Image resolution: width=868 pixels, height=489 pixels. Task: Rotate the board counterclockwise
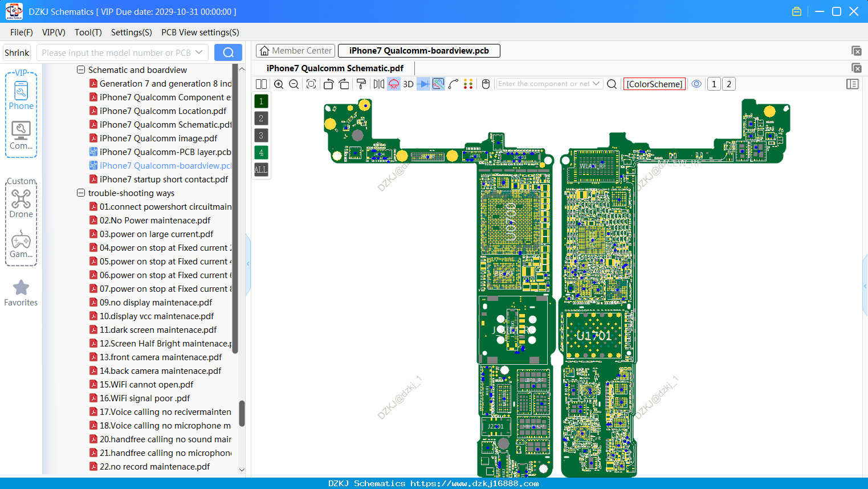[328, 84]
